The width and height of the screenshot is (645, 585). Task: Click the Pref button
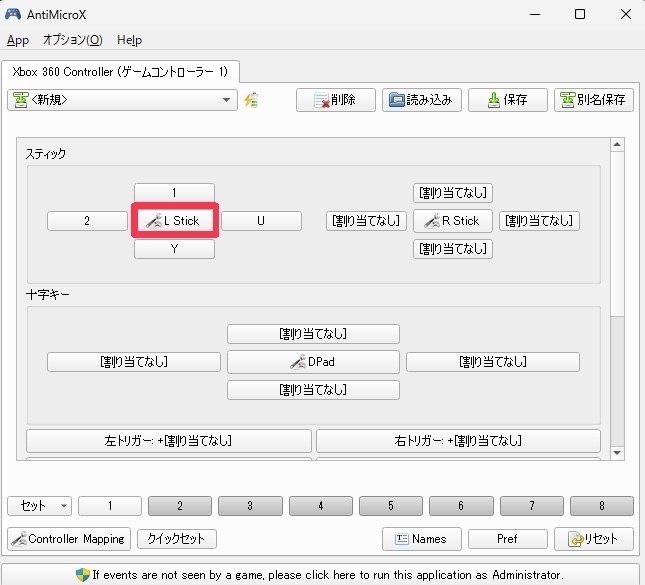[x=508, y=539]
